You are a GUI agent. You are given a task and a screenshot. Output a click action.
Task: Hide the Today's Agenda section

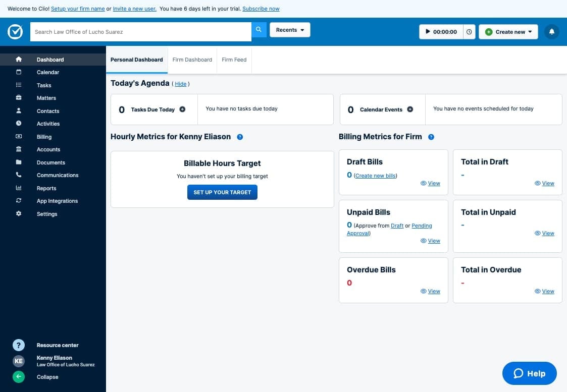pos(180,84)
